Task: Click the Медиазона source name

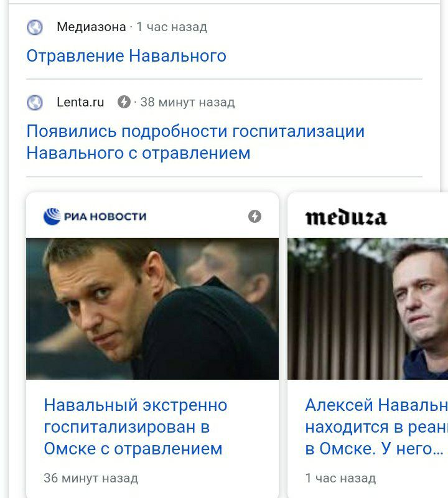Action: pyautogui.click(x=91, y=27)
